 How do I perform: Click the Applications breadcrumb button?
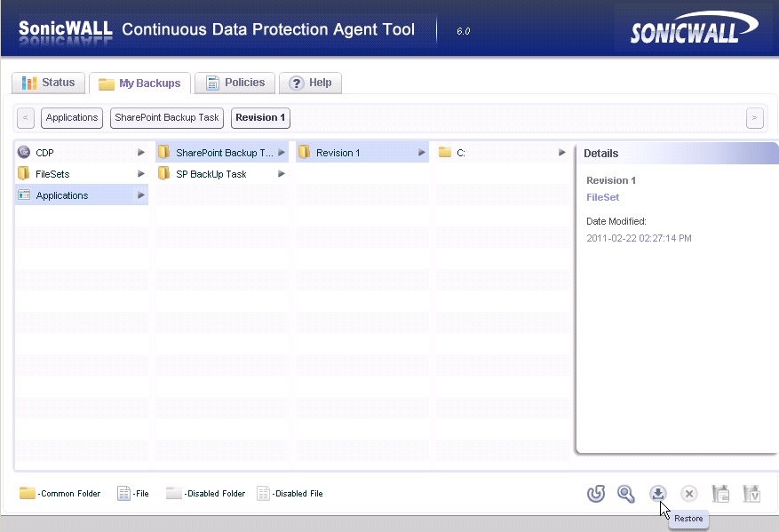(72, 118)
